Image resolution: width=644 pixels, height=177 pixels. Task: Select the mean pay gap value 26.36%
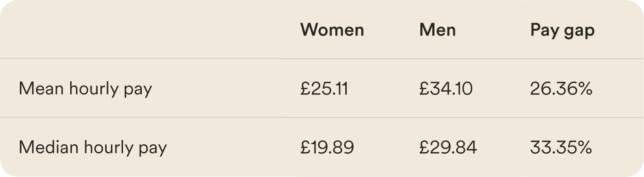click(x=561, y=89)
